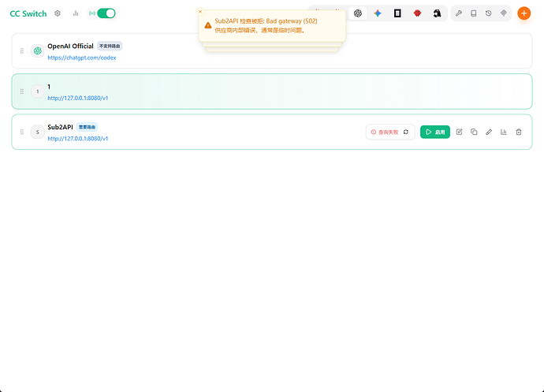Image resolution: width=544 pixels, height=392 pixels.
Task: Select the hooded figure app tab
Action: (x=437, y=13)
